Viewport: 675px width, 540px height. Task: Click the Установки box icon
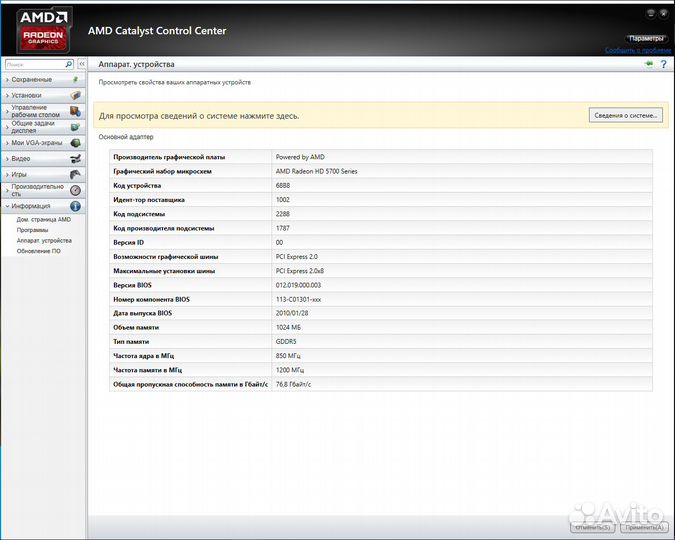click(75, 95)
